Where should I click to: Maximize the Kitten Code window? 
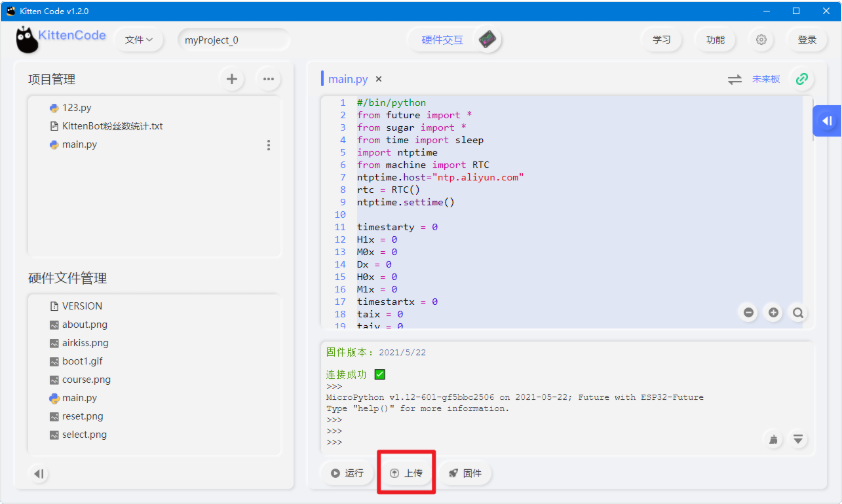pos(796,11)
